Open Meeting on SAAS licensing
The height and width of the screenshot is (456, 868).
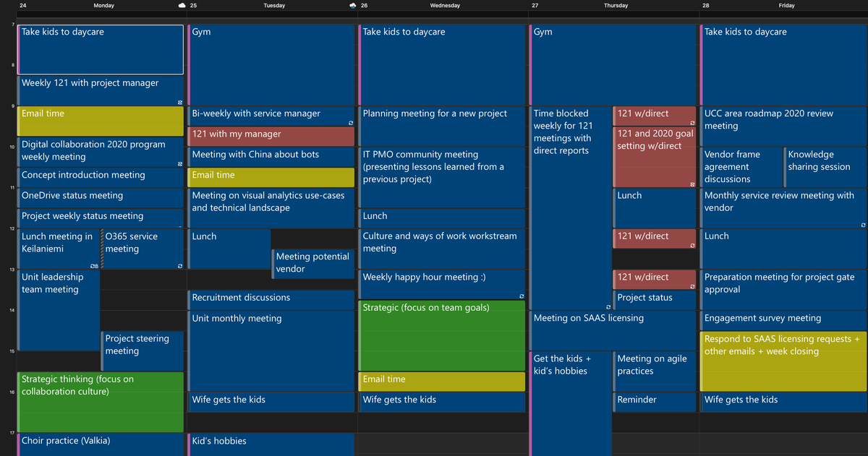pos(614,330)
